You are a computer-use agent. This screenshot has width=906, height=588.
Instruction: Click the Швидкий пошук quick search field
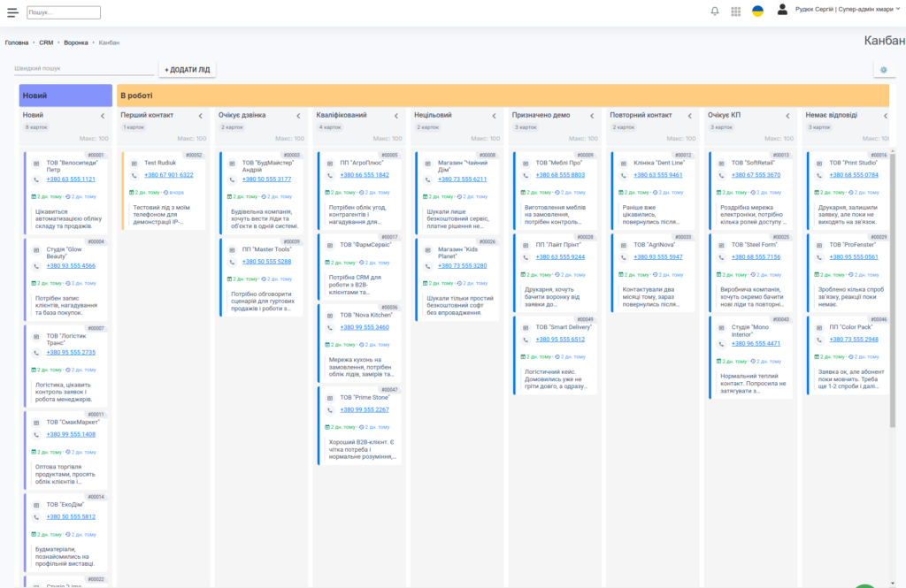pos(84,68)
